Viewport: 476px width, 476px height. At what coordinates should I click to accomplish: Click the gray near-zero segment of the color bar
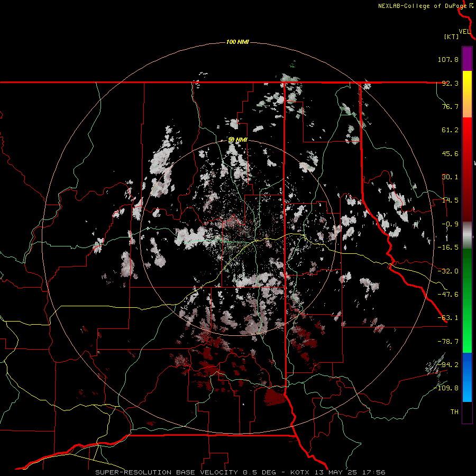click(467, 235)
